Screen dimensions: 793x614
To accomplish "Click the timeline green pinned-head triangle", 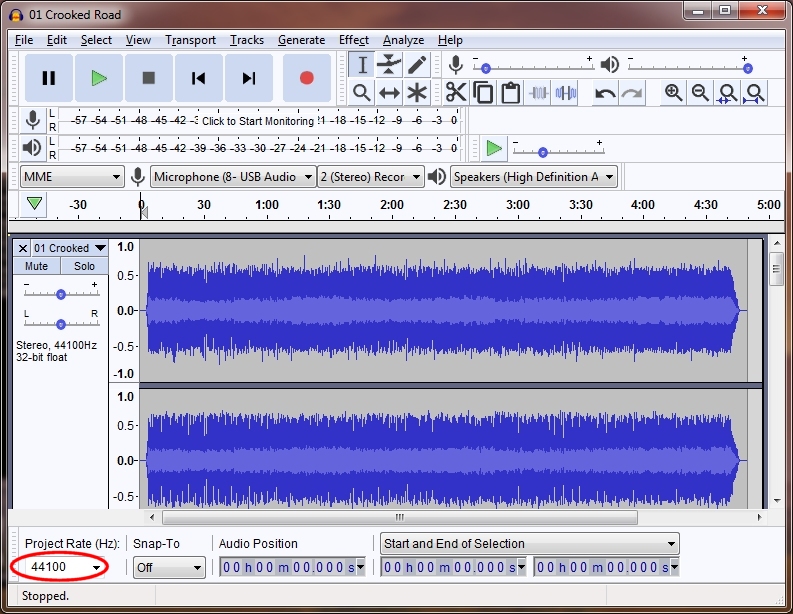I will (x=34, y=204).
